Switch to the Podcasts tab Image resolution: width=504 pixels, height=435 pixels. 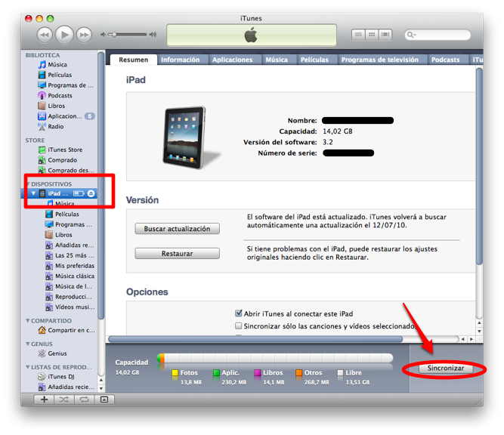pyautogui.click(x=446, y=60)
